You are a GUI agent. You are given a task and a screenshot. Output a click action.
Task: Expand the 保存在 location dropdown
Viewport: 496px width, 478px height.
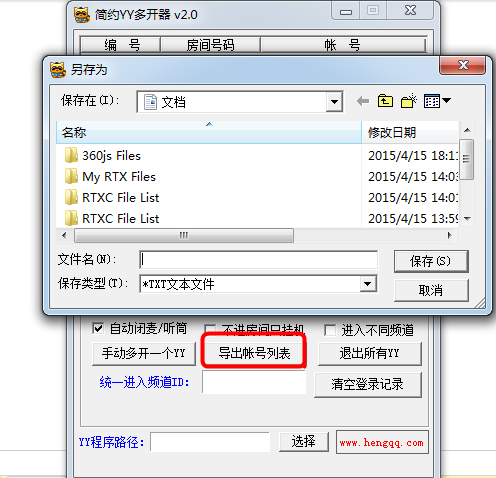pyautogui.click(x=334, y=102)
